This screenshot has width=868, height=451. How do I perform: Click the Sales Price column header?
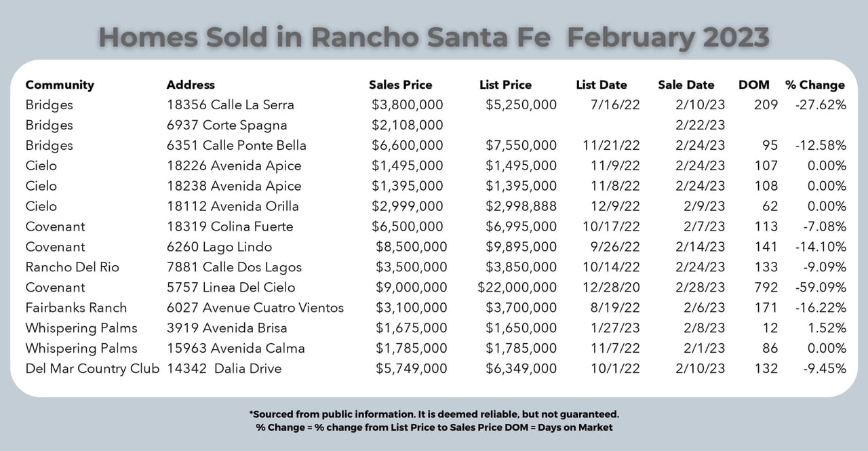click(400, 85)
